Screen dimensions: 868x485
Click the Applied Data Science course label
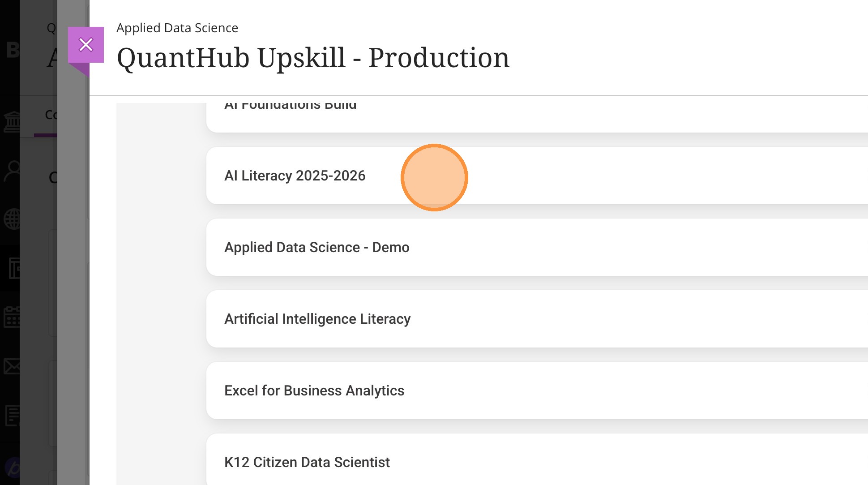(177, 28)
